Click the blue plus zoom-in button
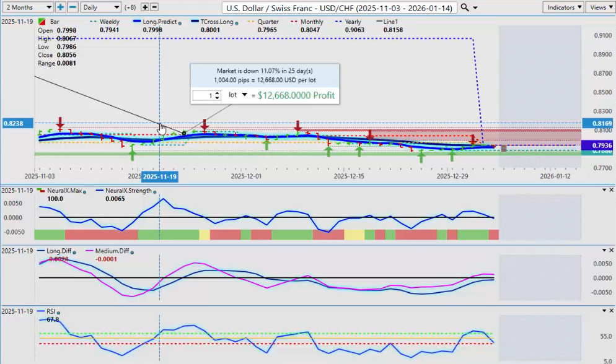616x364 pixels. 60,7
